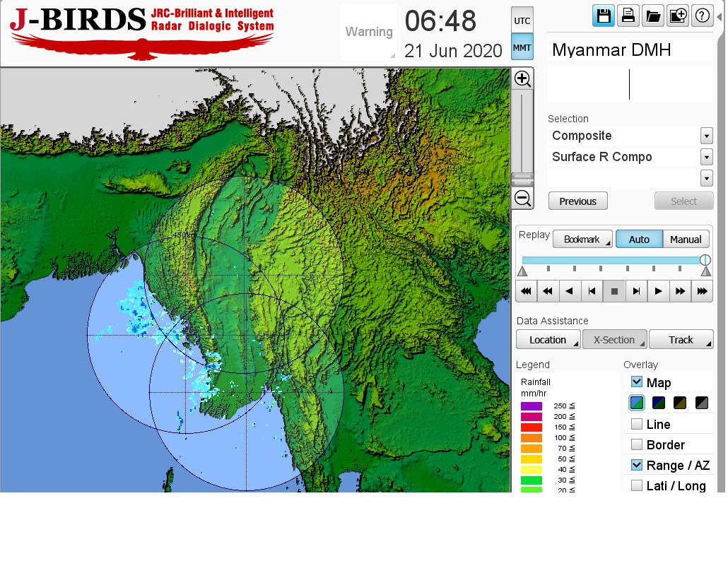Uncheck the Range / AZ overlay

637,465
